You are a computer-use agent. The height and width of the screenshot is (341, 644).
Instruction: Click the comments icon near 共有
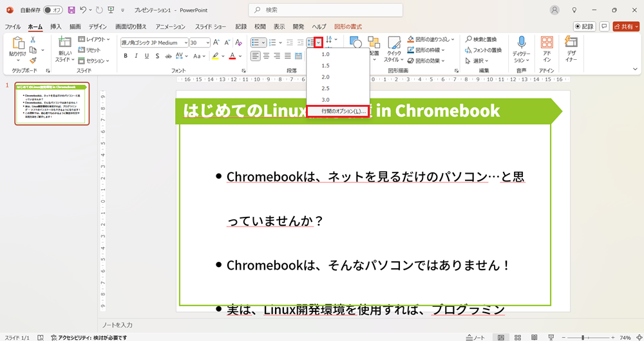[604, 26]
